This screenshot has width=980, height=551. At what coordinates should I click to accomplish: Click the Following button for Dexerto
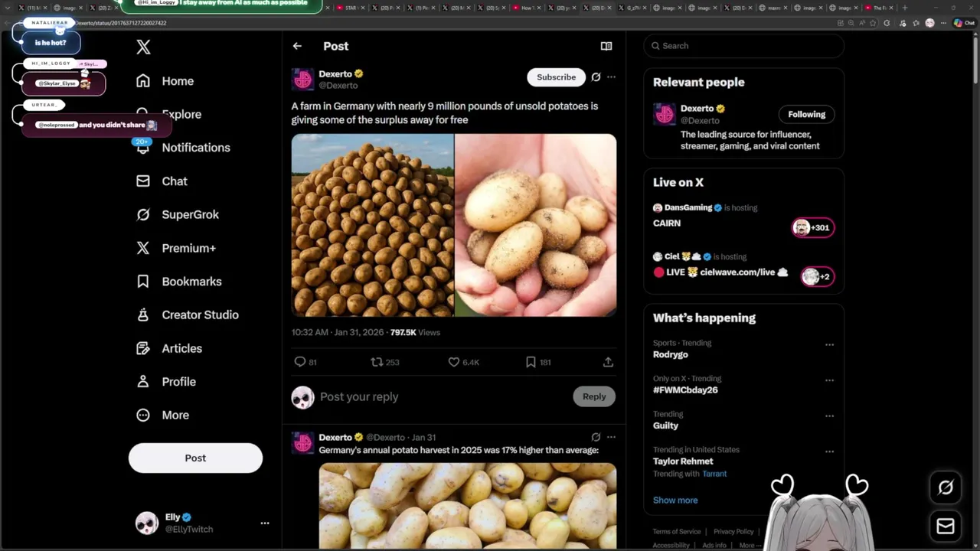(x=807, y=114)
